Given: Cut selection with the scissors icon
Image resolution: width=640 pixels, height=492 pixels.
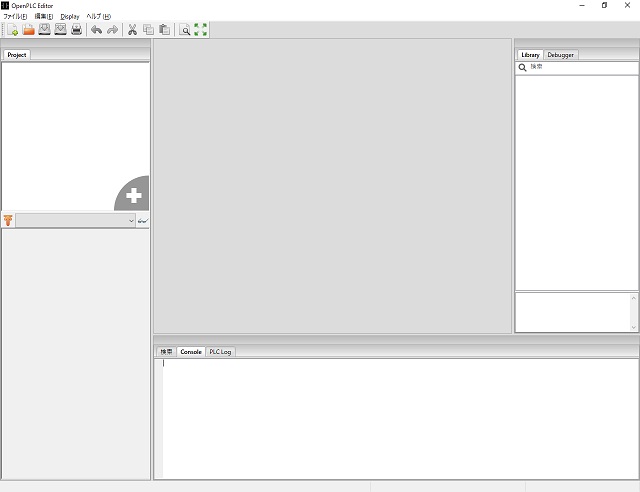Looking at the screenshot, I should [x=132, y=30].
